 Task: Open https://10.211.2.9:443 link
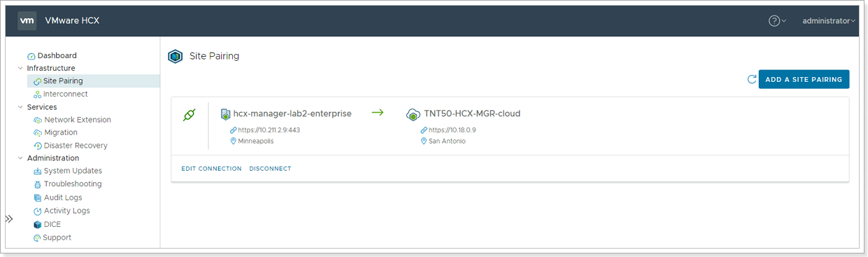point(269,130)
